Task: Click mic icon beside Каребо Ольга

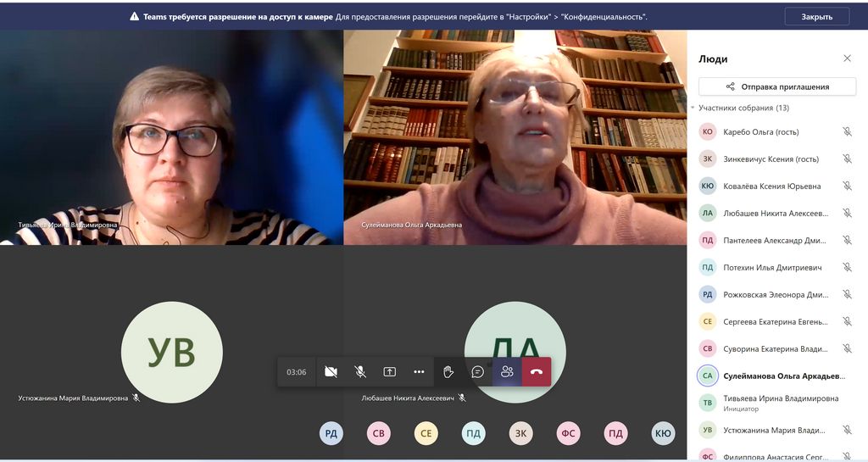Action: [847, 132]
